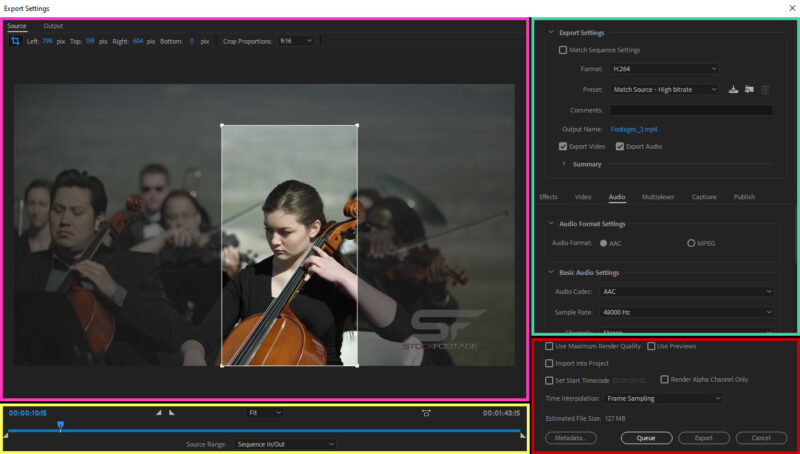Click the blue timeline scrub bar

[x=264, y=431]
